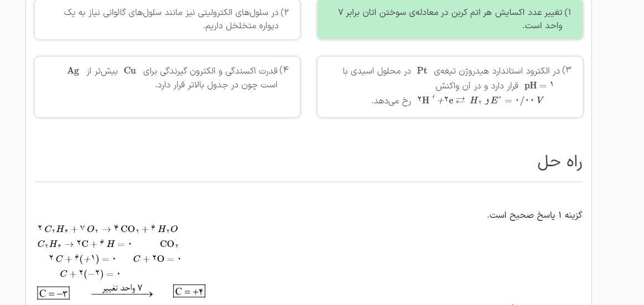
Task: Select option 4 comparing Cu and Ag
Action: 167,78
